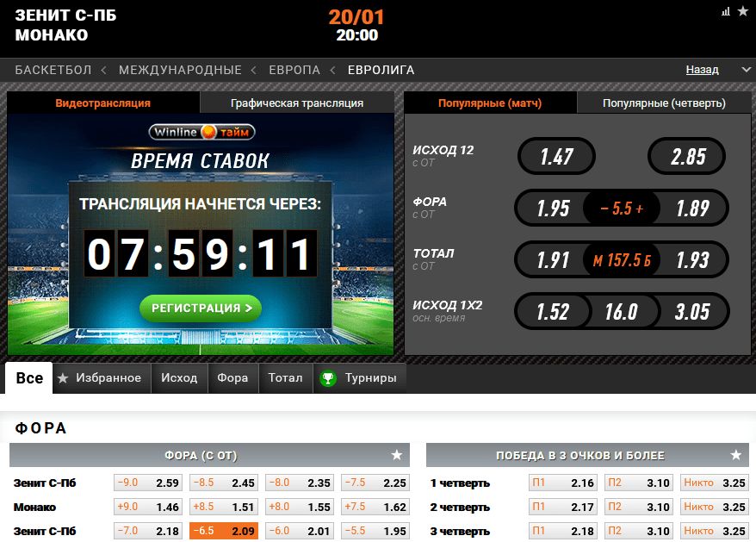Open the Европа breadcrumb

click(294, 70)
